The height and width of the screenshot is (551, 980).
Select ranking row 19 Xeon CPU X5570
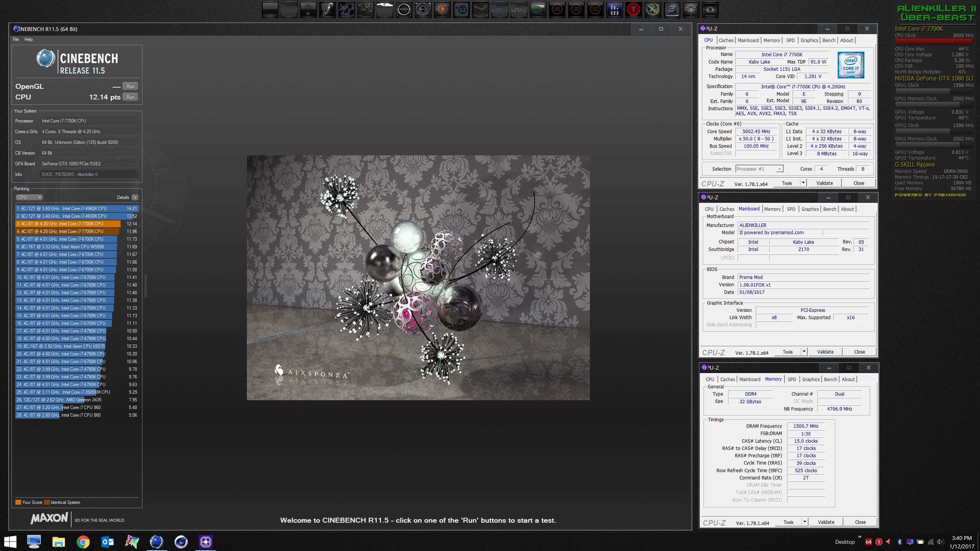77,346
